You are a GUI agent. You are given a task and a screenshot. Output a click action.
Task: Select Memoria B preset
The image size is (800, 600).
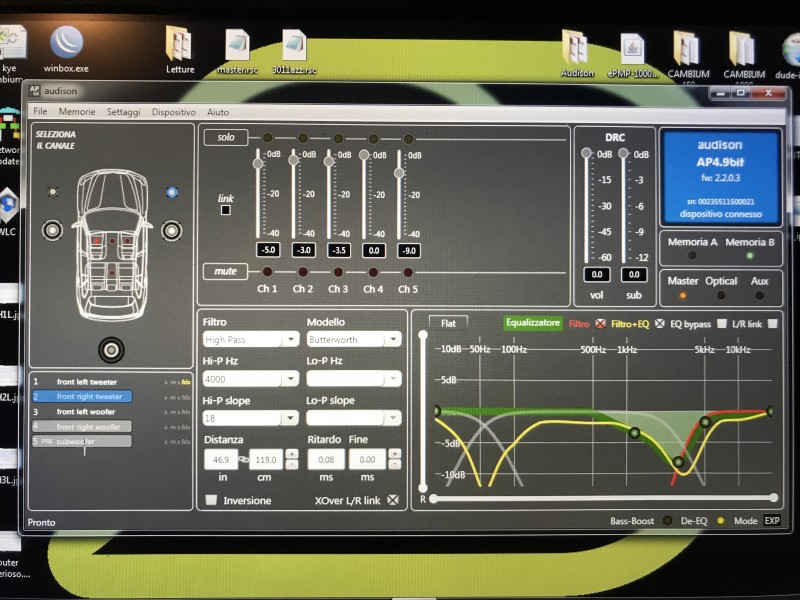pos(749,255)
